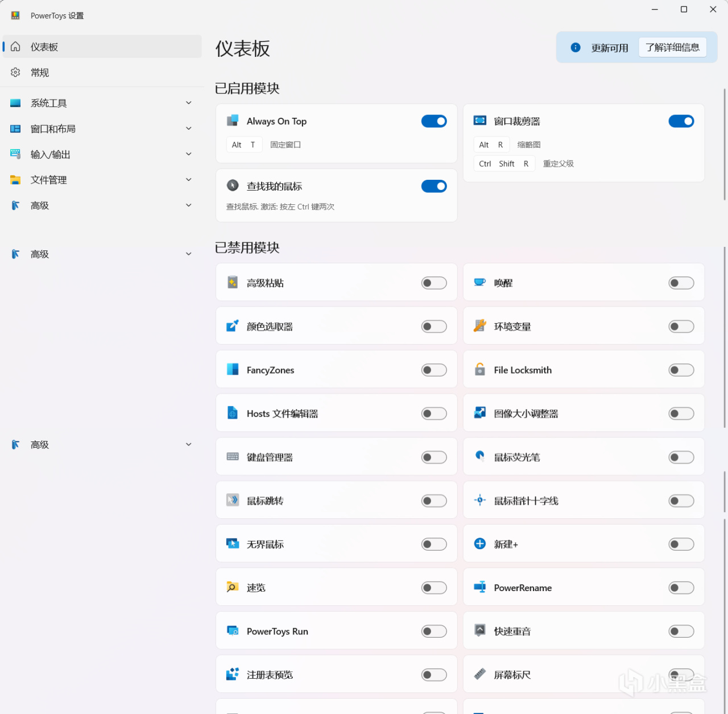Click the PowerRename module icon
Image resolution: width=728 pixels, height=714 pixels.
(480, 587)
